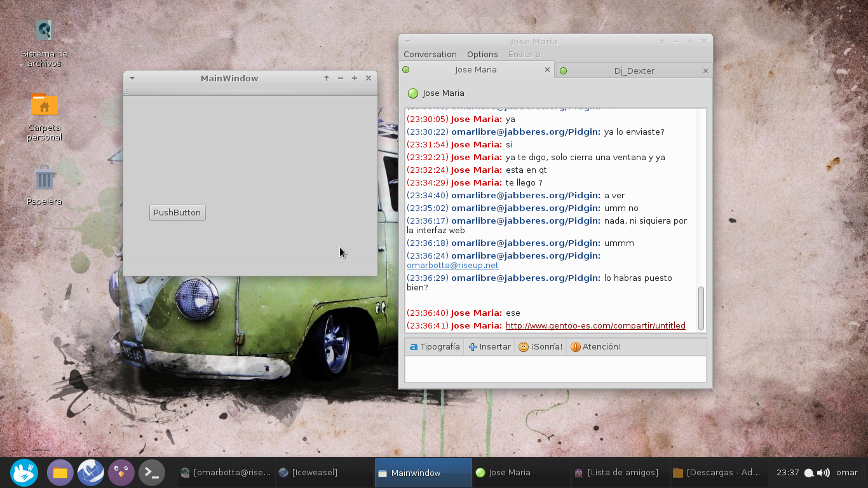Open the Enviar a menu
The image size is (868, 488).
pyautogui.click(x=524, y=55)
